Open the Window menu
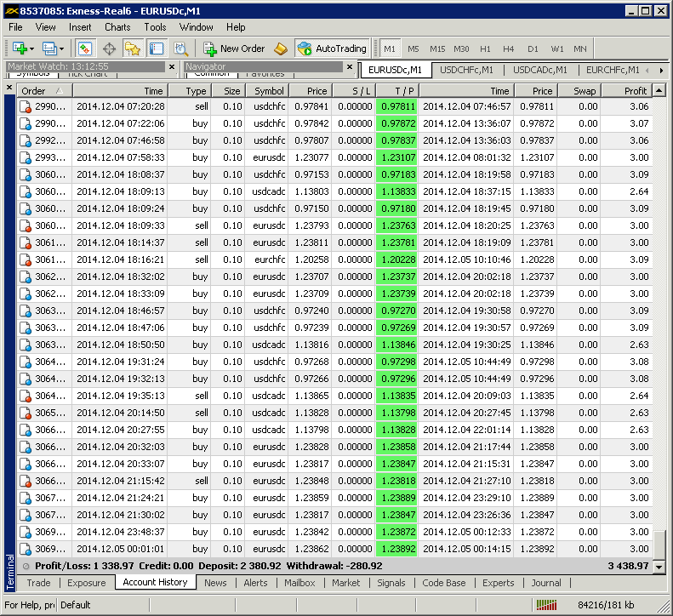The height and width of the screenshot is (616, 673). [197, 27]
